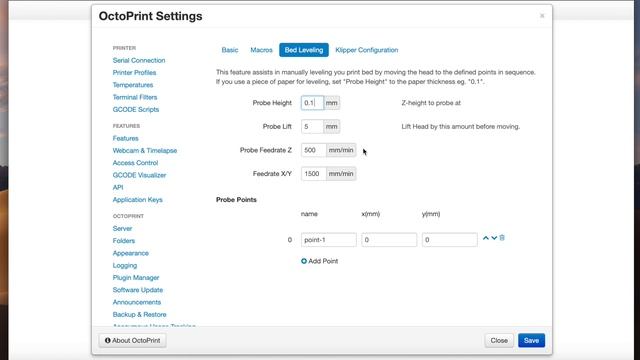
Task: Open the Klipper Configuration tab
Action: [x=367, y=50]
